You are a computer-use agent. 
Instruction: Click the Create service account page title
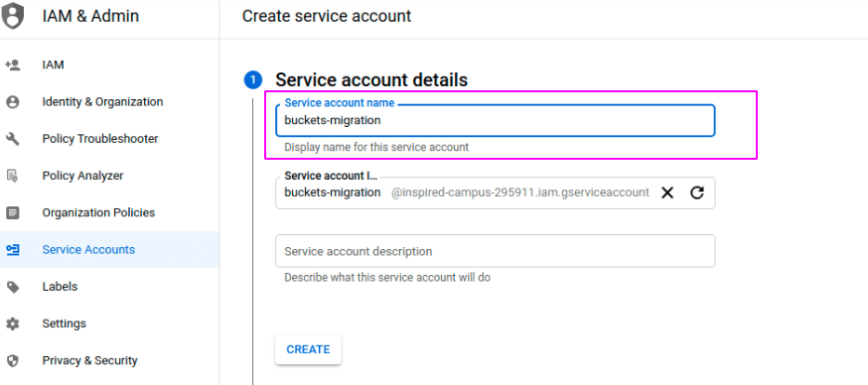point(327,16)
